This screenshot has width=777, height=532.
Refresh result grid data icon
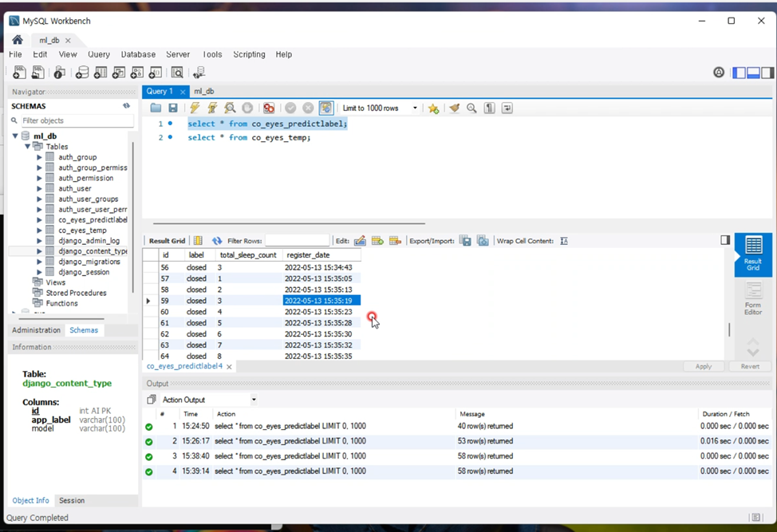tap(217, 241)
